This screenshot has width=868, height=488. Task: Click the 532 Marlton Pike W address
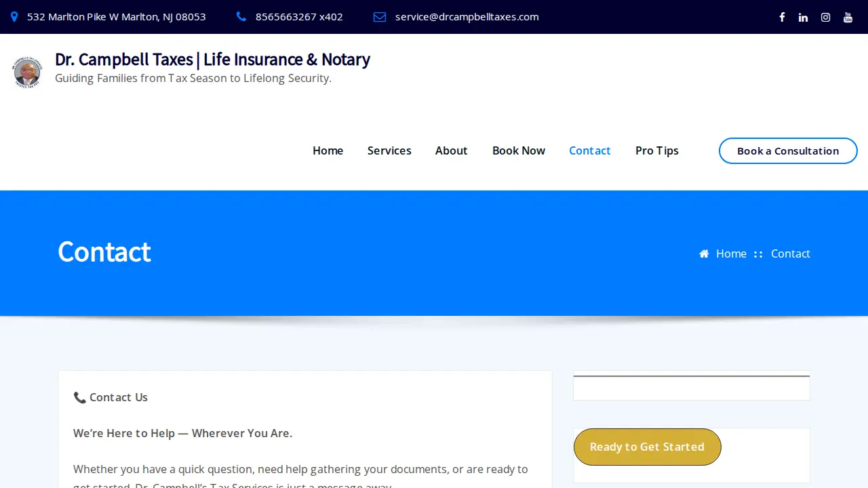click(x=117, y=17)
